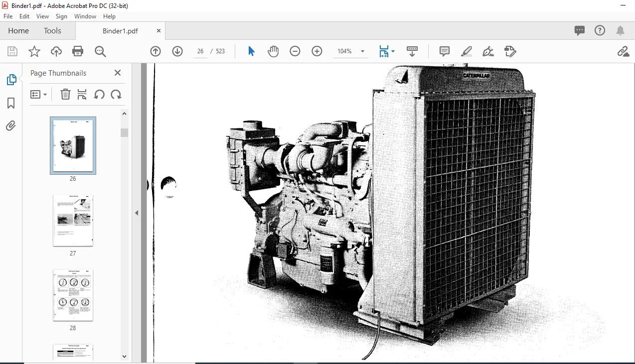Viewport: 635px width, 364px height.
Task: Open the File menu
Action: point(8,16)
